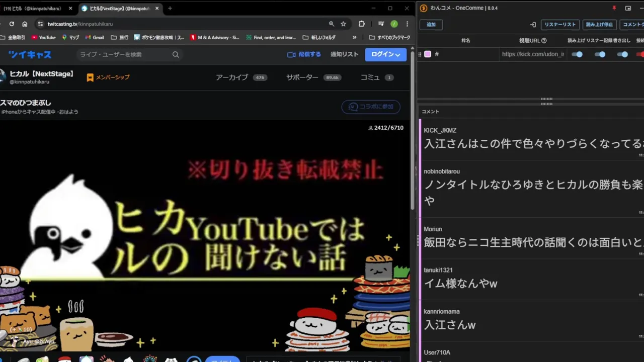
Task: Open media control icon in Chrome toolbar
Action: click(381, 24)
